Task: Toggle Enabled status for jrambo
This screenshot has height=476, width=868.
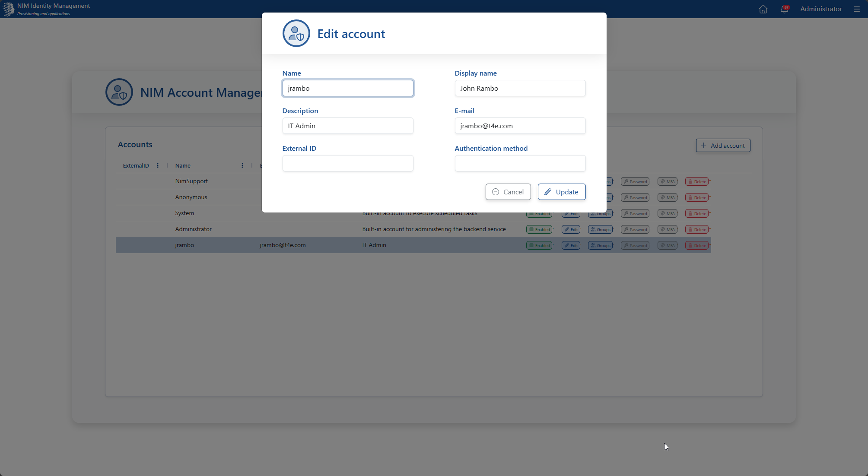Action: pos(539,245)
